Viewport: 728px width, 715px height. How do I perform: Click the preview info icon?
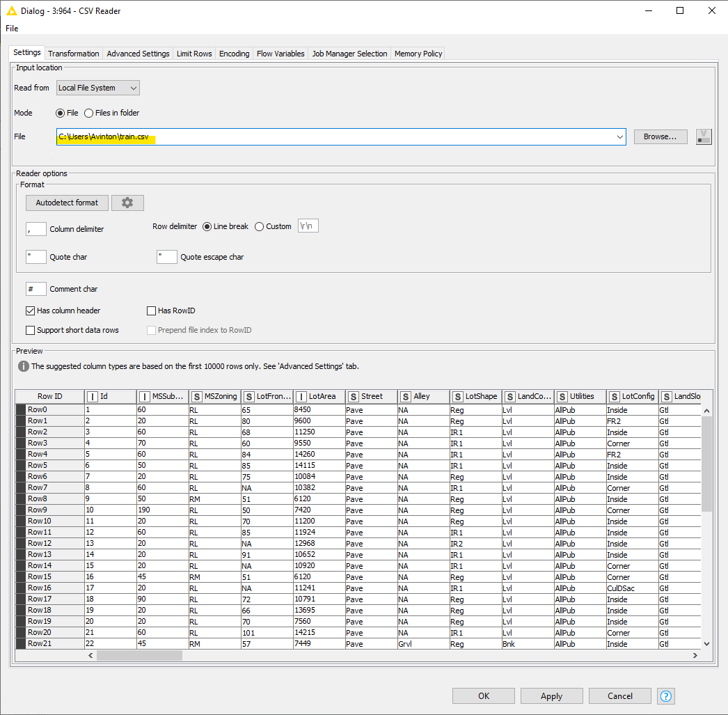point(23,366)
